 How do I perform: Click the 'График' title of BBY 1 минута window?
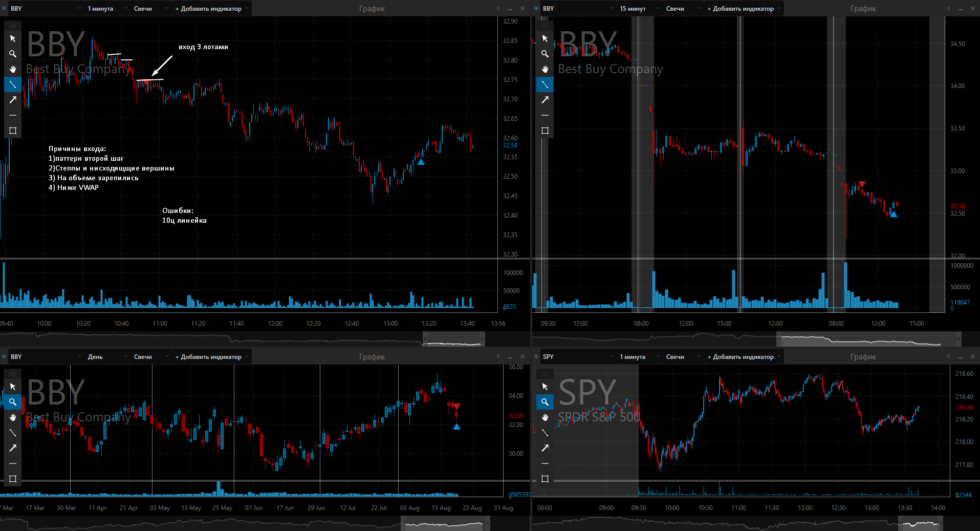[372, 9]
